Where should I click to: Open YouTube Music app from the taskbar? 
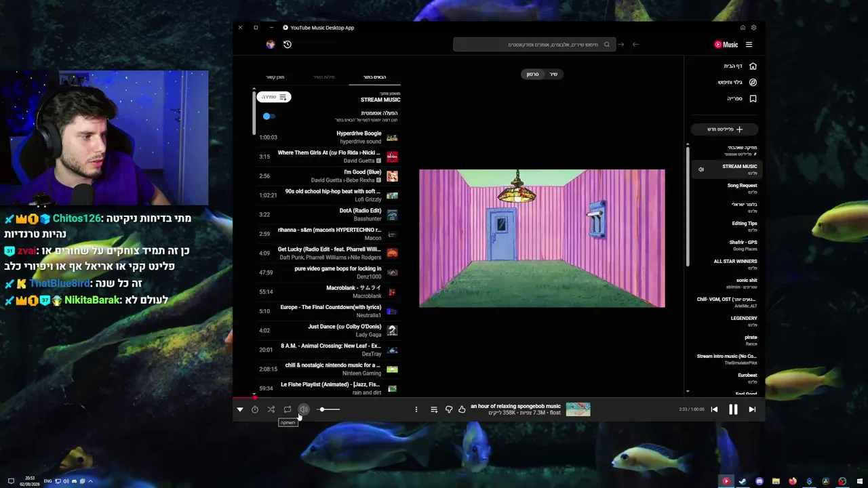[x=726, y=481]
